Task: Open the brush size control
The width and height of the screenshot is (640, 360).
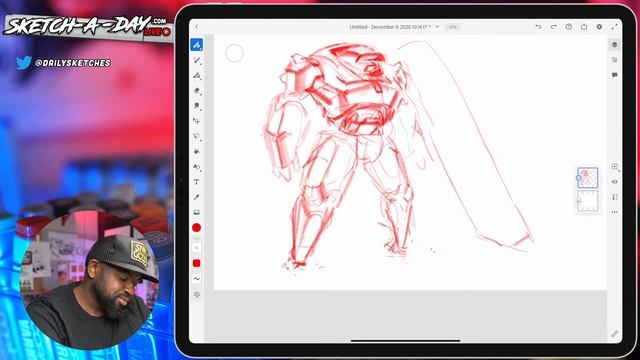Action: click(x=197, y=248)
